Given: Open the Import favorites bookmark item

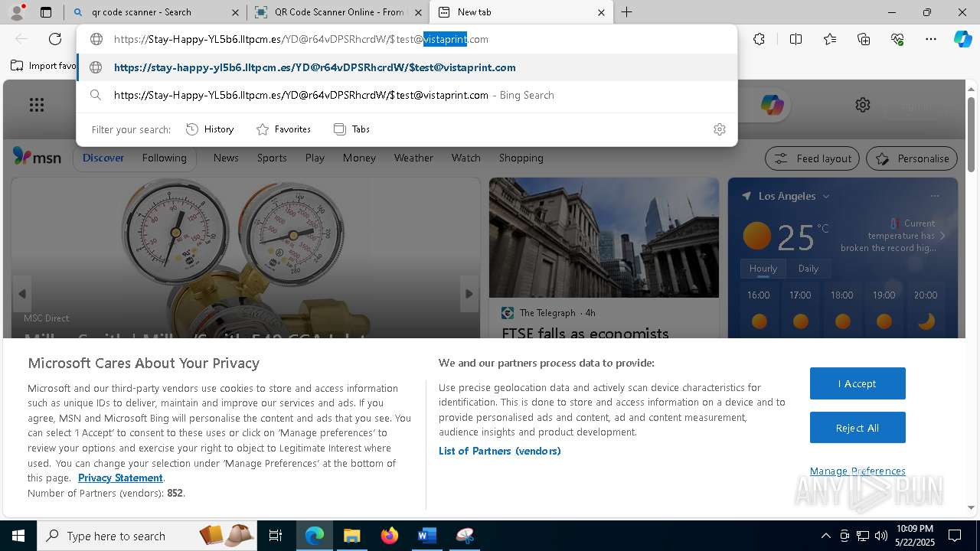Looking at the screenshot, I should [44, 66].
